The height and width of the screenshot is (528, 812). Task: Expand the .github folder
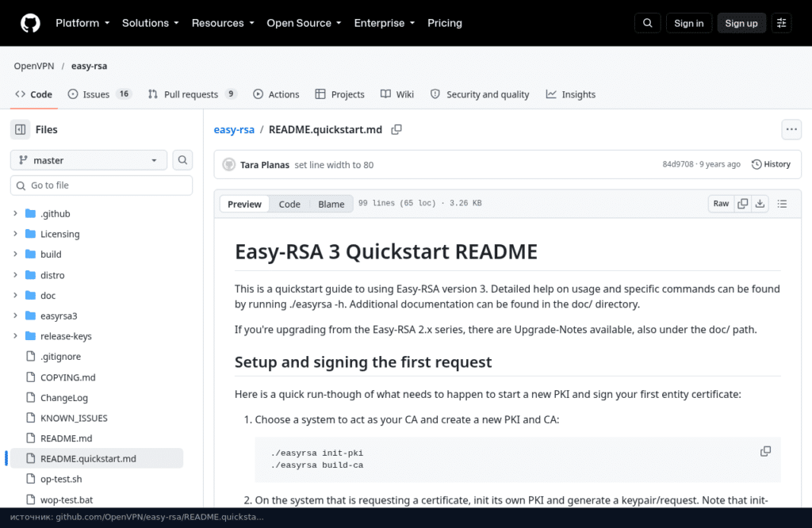15,213
